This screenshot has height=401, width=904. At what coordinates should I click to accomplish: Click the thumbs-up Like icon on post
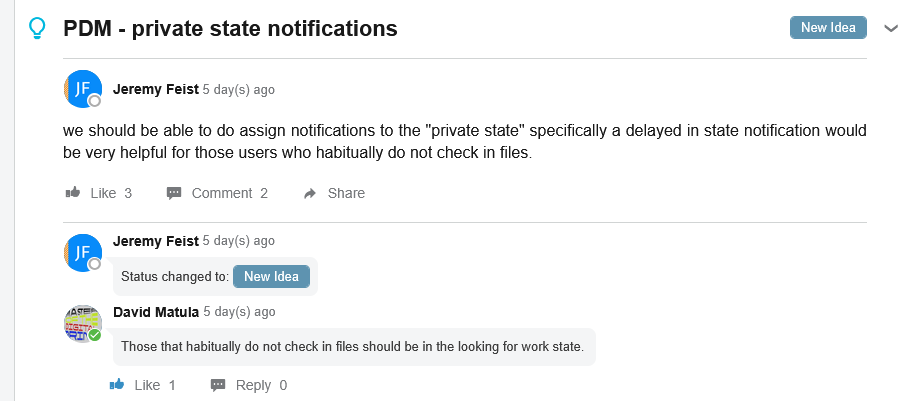73,193
